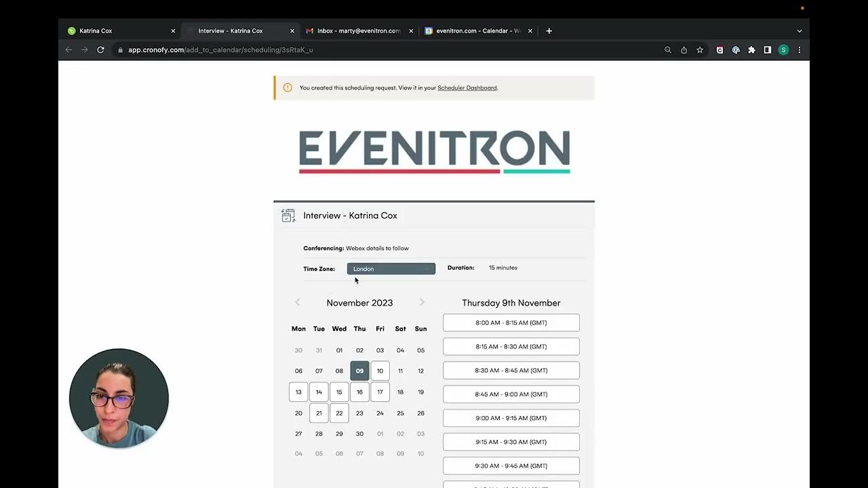This screenshot has height=488, width=868.
Task: Click the presenter webcam bubble
Action: tap(119, 399)
